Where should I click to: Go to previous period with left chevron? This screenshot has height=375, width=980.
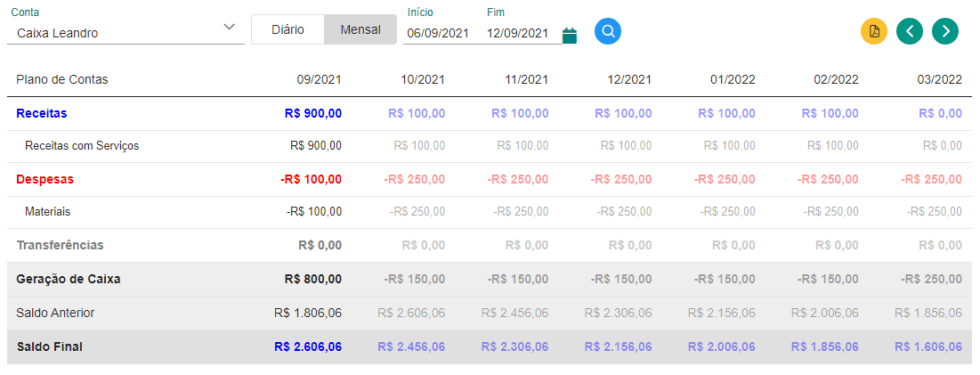tap(910, 30)
